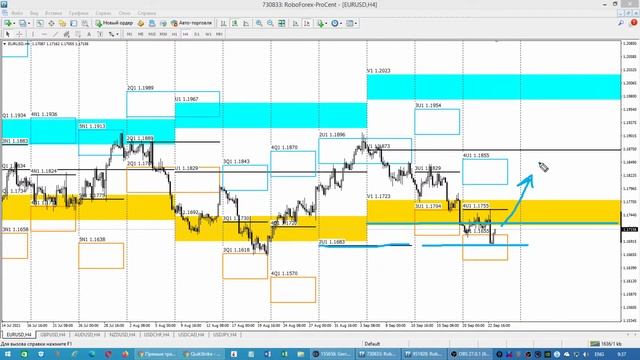The width and height of the screenshot is (640, 360).
Task: Expand the templates dropdown arrow
Action: coord(356,23)
